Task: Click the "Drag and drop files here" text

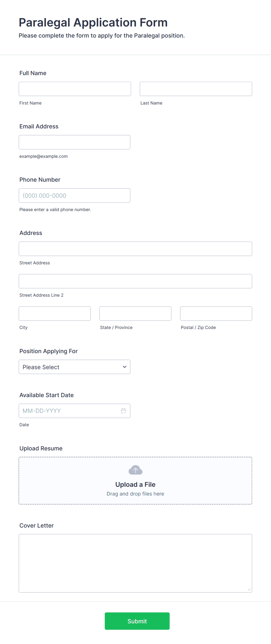Action: [x=135, y=494]
